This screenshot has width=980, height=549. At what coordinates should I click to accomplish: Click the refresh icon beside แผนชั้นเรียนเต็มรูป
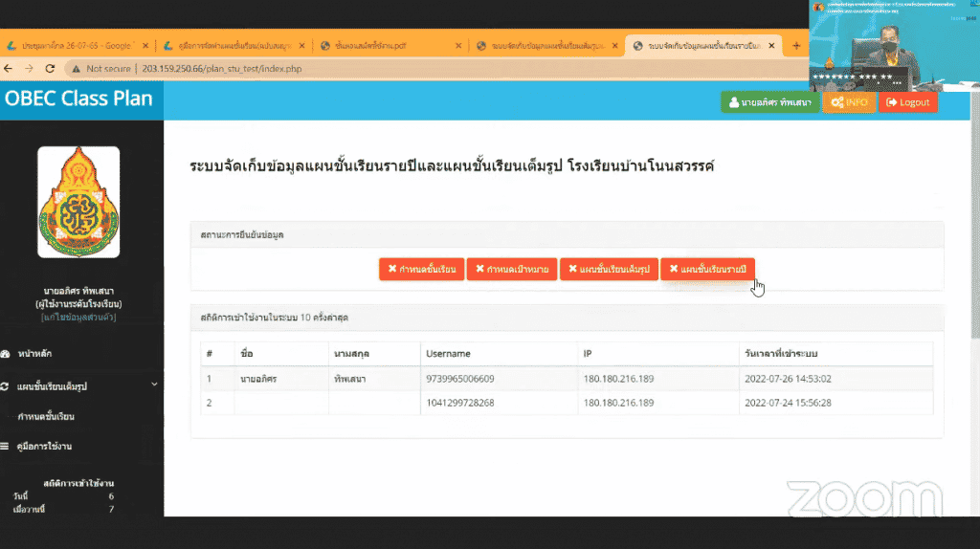(6, 386)
